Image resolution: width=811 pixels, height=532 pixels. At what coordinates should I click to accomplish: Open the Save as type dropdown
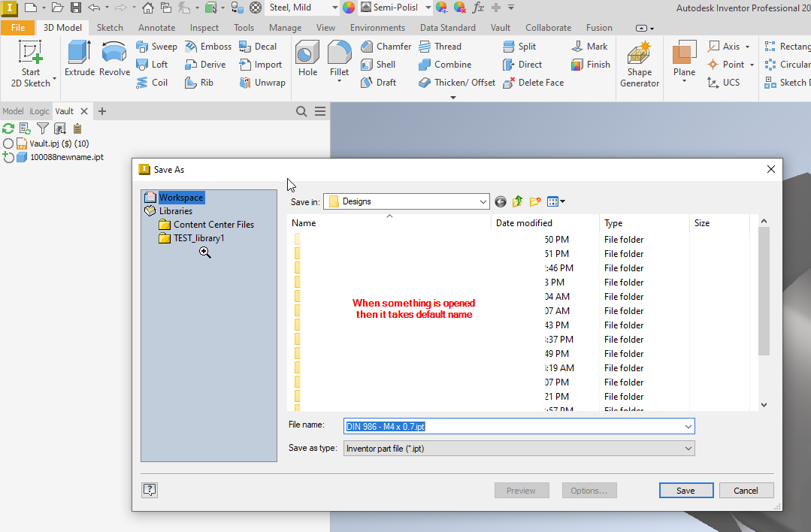coord(688,448)
